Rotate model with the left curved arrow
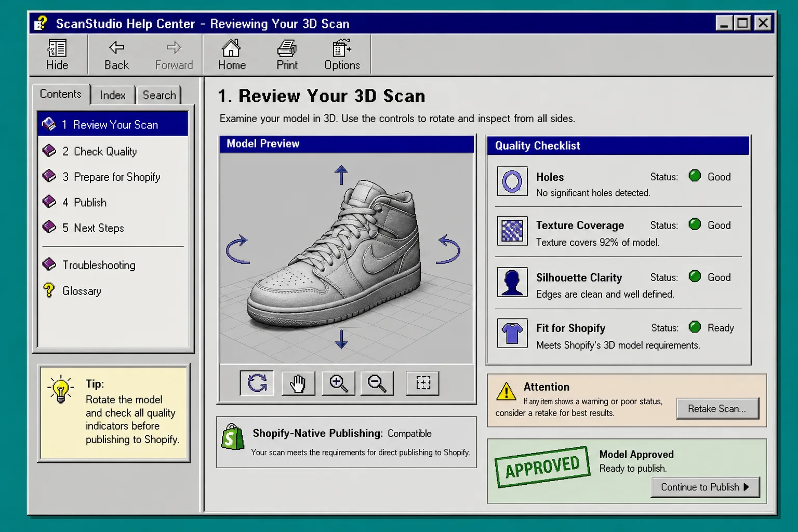The height and width of the screenshot is (532, 798). coord(238,249)
